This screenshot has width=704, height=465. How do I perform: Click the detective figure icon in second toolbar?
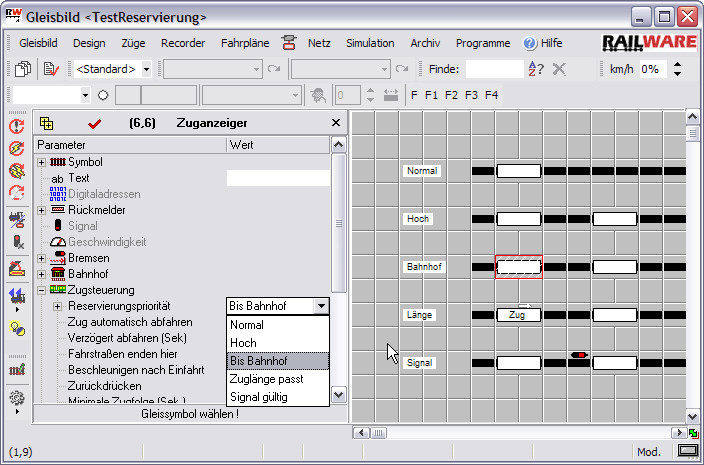click(318, 95)
